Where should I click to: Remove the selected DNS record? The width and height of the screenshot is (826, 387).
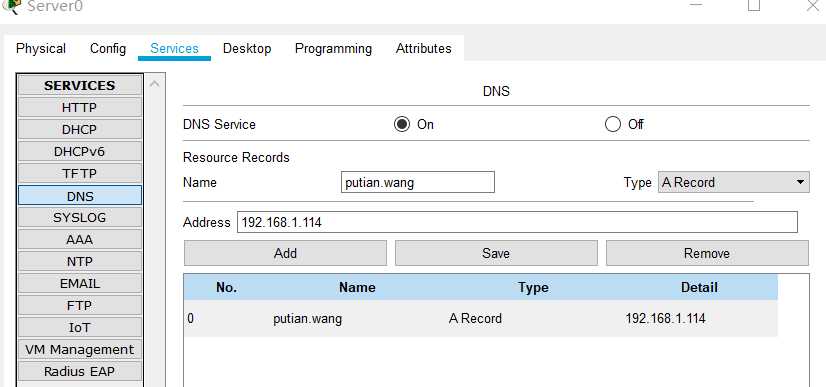[707, 253]
